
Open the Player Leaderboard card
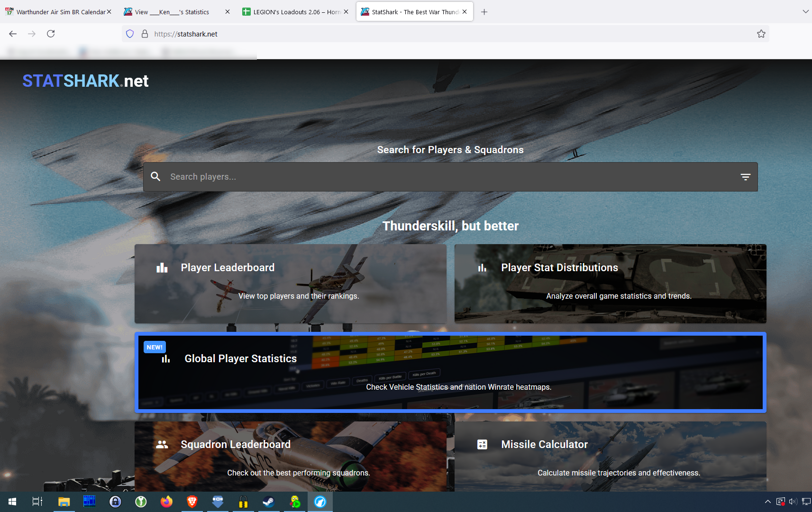(291, 284)
